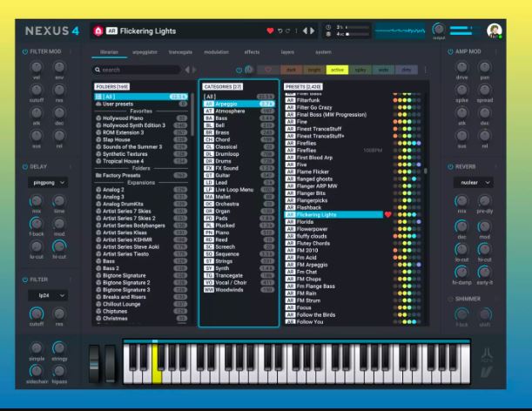Image resolution: width=532 pixels, height=411 pixels.
Task: Switch to the trancegate tab
Action: click(180, 52)
